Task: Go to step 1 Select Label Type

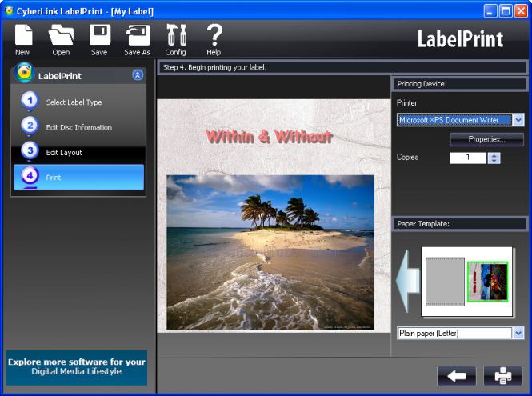Action: click(74, 102)
